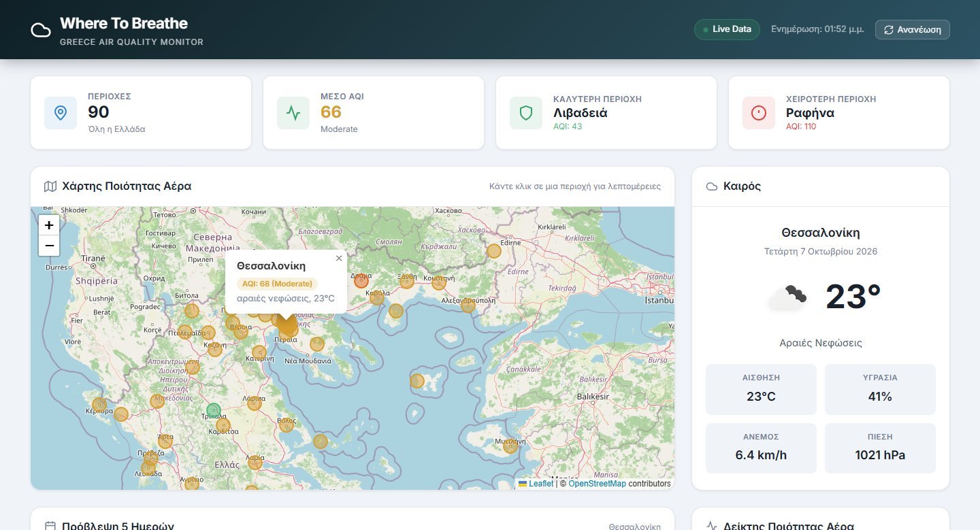Select the map marker near Edirne
This screenshot has height=530, width=980.
point(494,250)
